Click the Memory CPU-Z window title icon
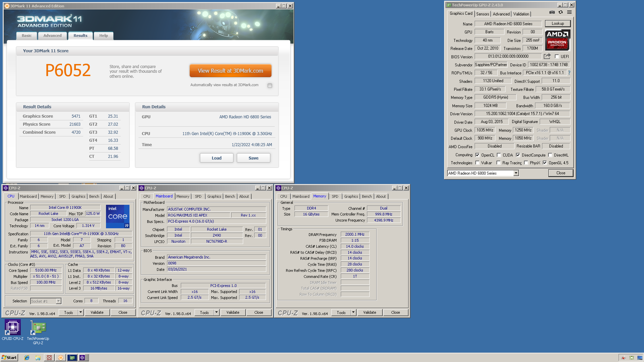This screenshot has height=362, width=644. coord(278,188)
